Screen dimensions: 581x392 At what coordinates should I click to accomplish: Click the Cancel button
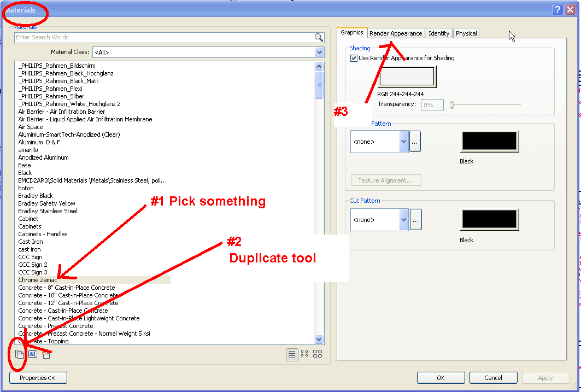pyautogui.click(x=493, y=378)
